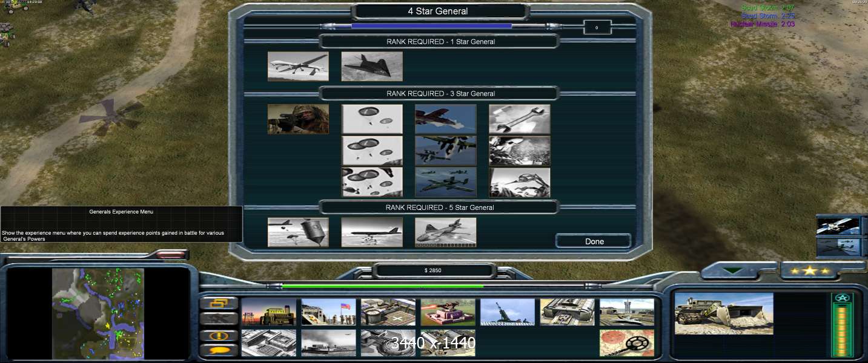Click greyed Particle Cannon build icon
The width and height of the screenshot is (868, 363).
[388, 343]
